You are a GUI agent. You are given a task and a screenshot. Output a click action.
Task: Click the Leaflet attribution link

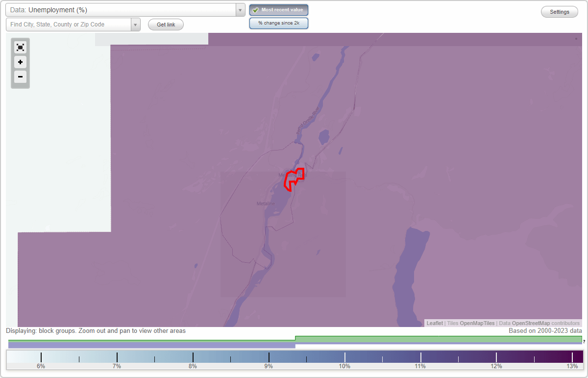[435, 323]
